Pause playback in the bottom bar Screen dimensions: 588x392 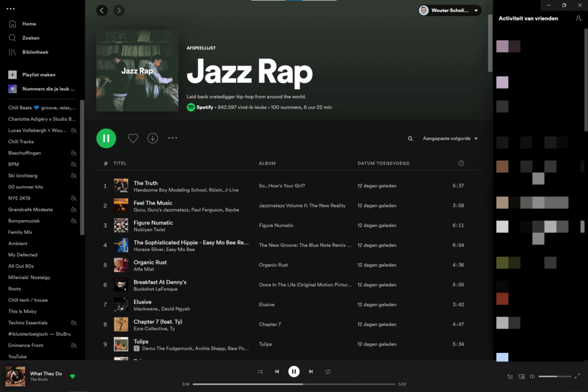[x=293, y=372]
